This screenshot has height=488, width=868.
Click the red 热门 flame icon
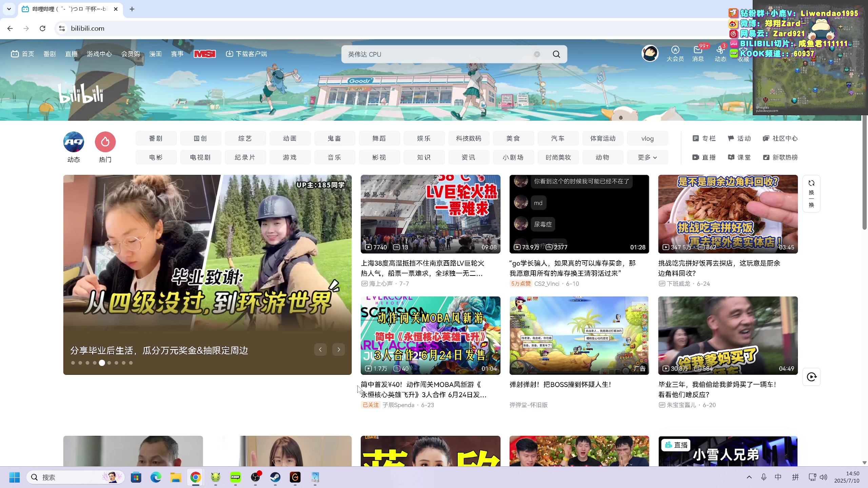tap(105, 142)
